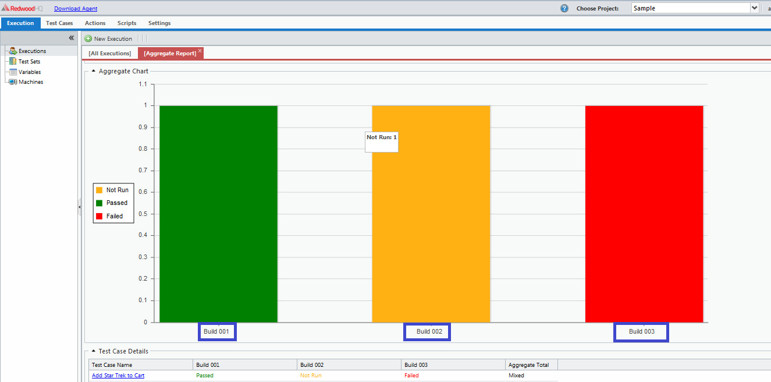Screen dimensions: 771x382
Task: Sort by the Build 003 column header
Action: [453, 365]
